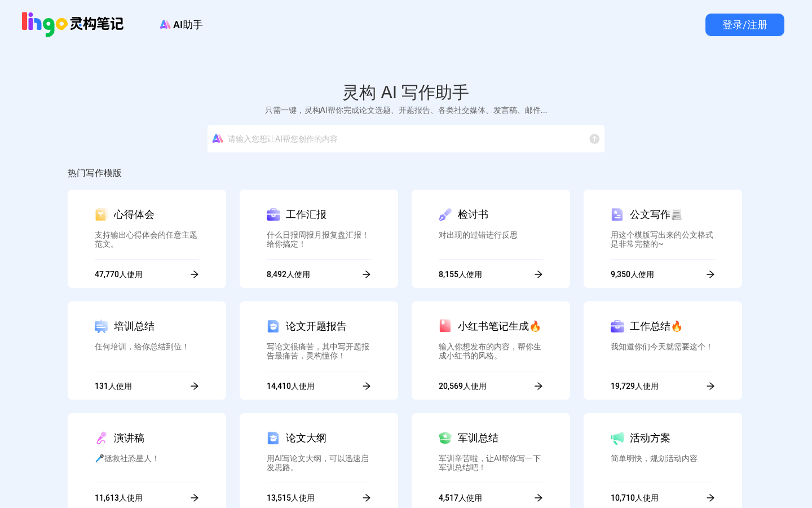Select the 活动方案 template title
Image resolution: width=812 pixels, height=508 pixels.
point(650,438)
